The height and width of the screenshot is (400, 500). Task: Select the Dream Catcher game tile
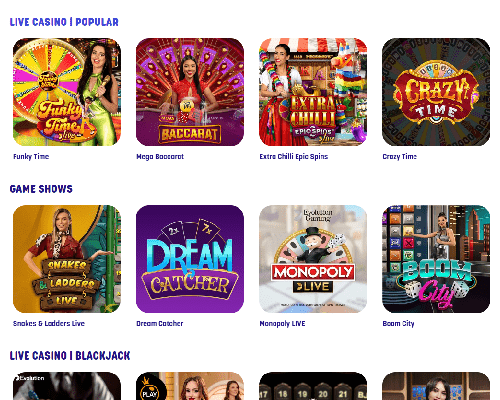click(x=190, y=259)
